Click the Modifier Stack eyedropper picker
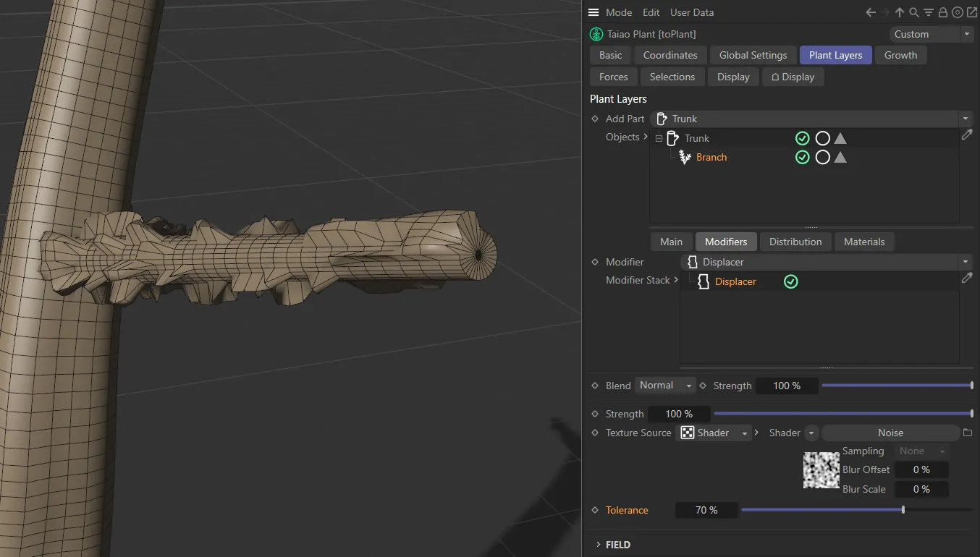 [x=967, y=278]
